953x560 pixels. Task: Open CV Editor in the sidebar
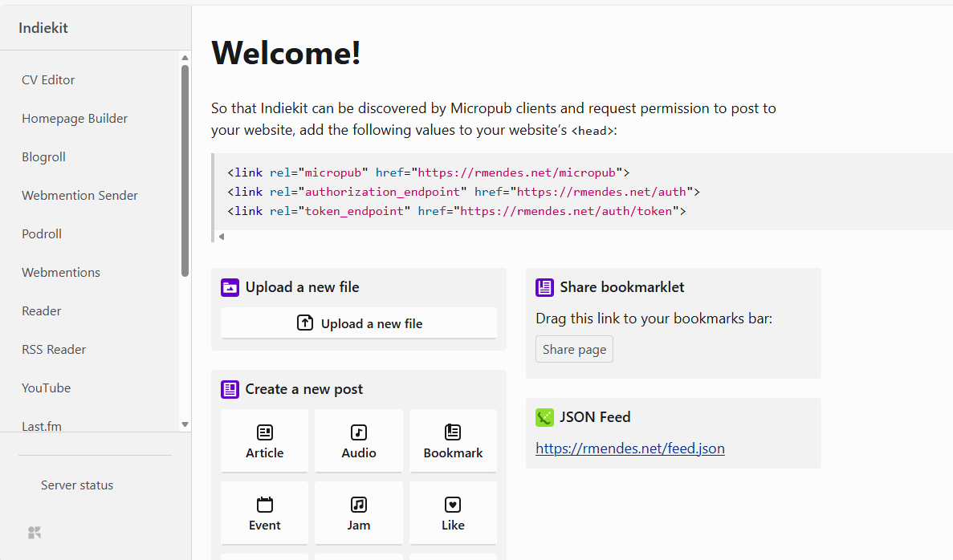point(48,80)
